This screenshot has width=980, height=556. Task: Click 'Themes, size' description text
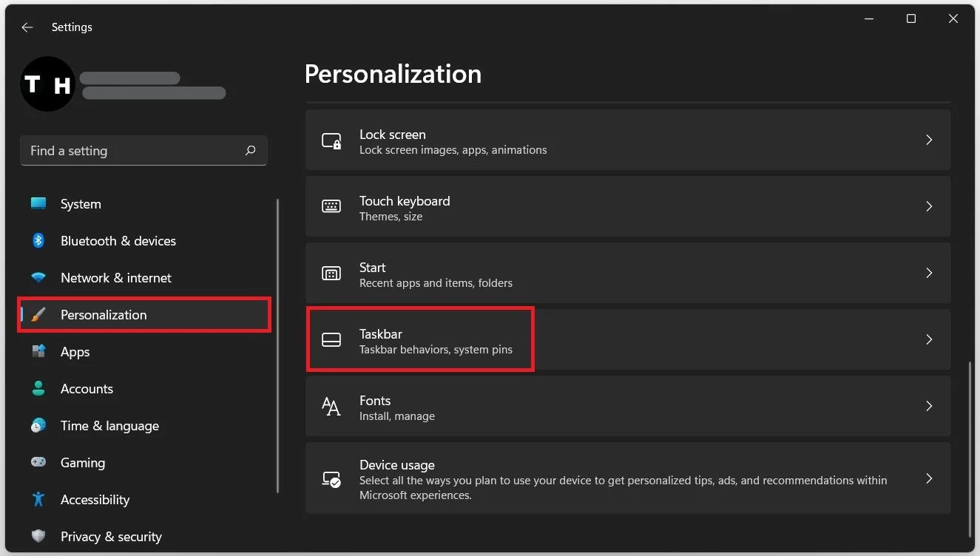(x=391, y=217)
